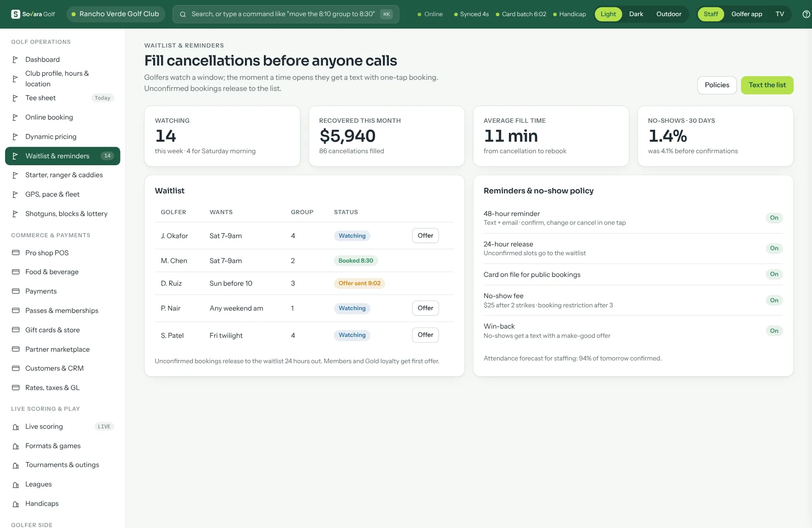Click the Booked 8:30 status badge
Viewport: 812px width, 528px height.
(356, 261)
